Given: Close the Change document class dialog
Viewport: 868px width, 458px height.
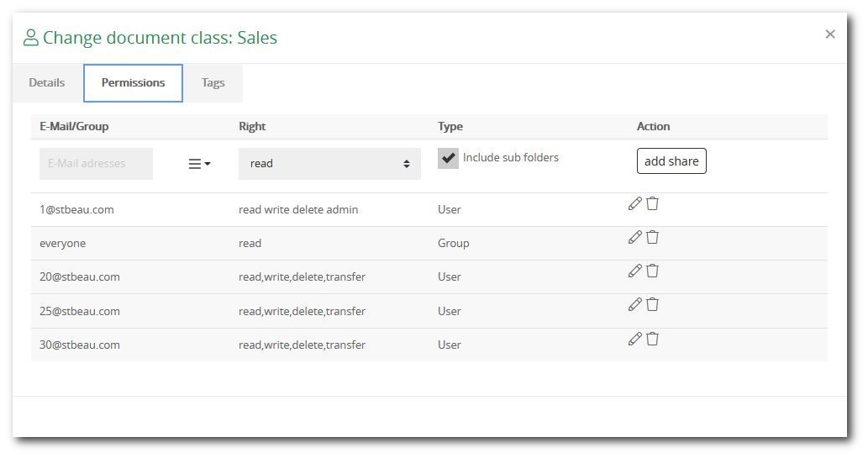Looking at the screenshot, I should tap(830, 34).
